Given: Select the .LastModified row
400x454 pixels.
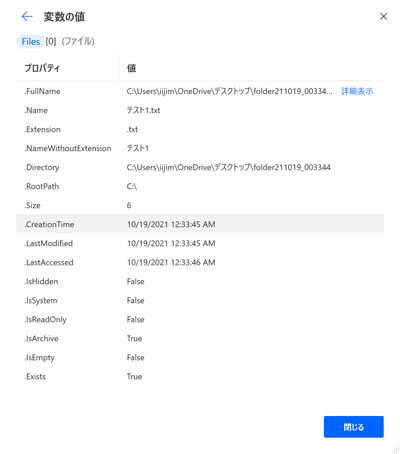Looking at the screenshot, I should click(x=200, y=243).
